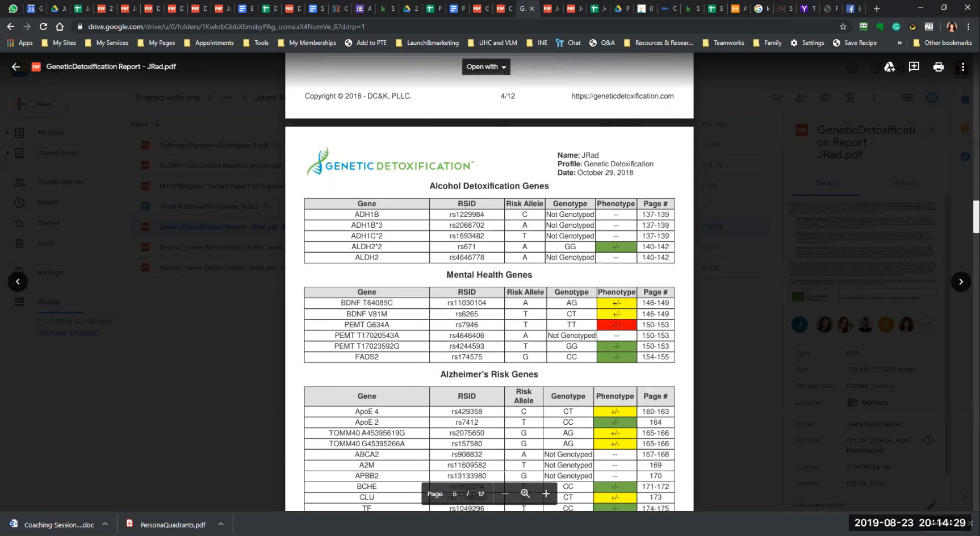Click the BDNF V81M gene name

(x=367, y=314)
